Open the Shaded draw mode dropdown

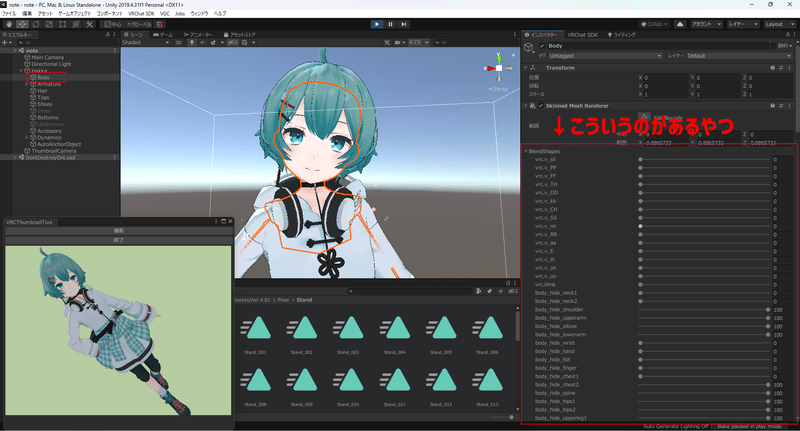tap(145, 42)
